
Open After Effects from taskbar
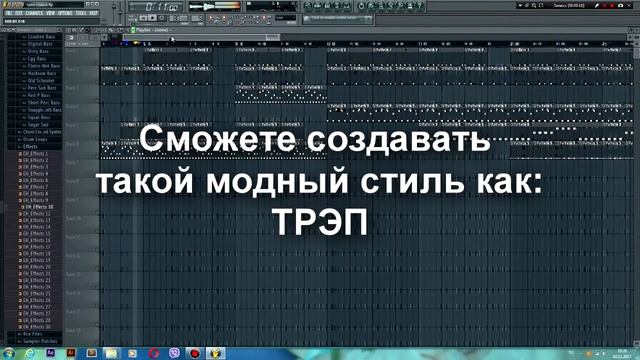(50, 353)
